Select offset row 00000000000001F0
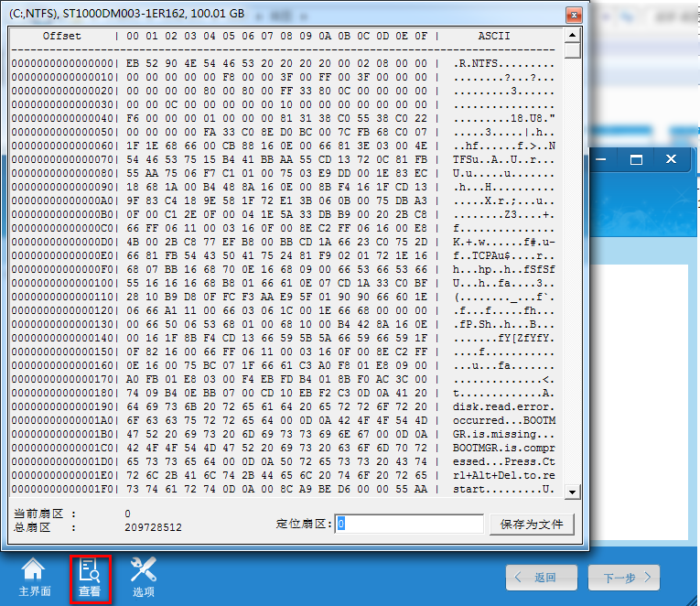 pyautogui.click(x=283, y=490)
